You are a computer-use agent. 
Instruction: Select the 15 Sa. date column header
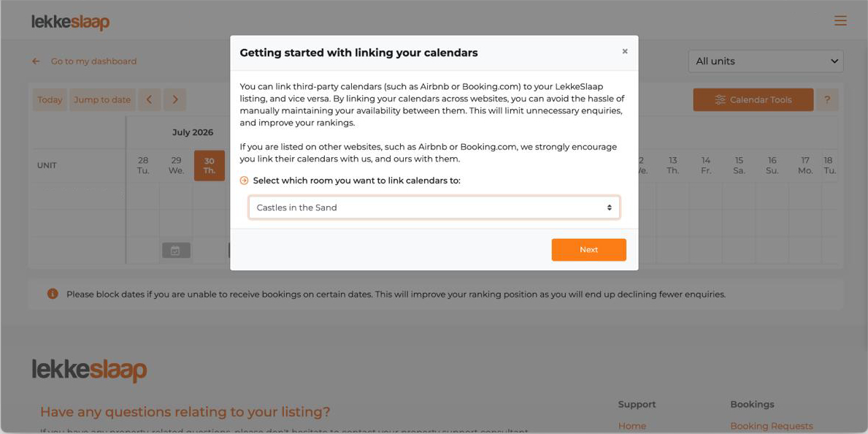(x=739, y=165)
